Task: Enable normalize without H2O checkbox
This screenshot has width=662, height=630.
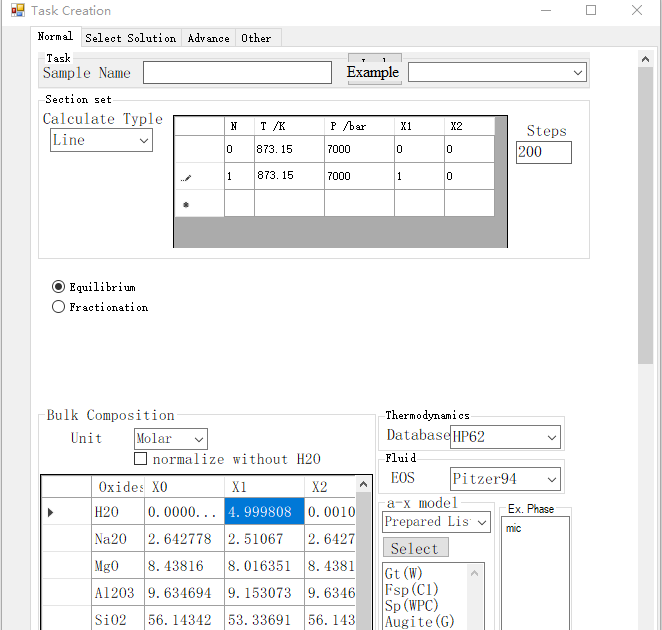Action: [x=141, y=459]
